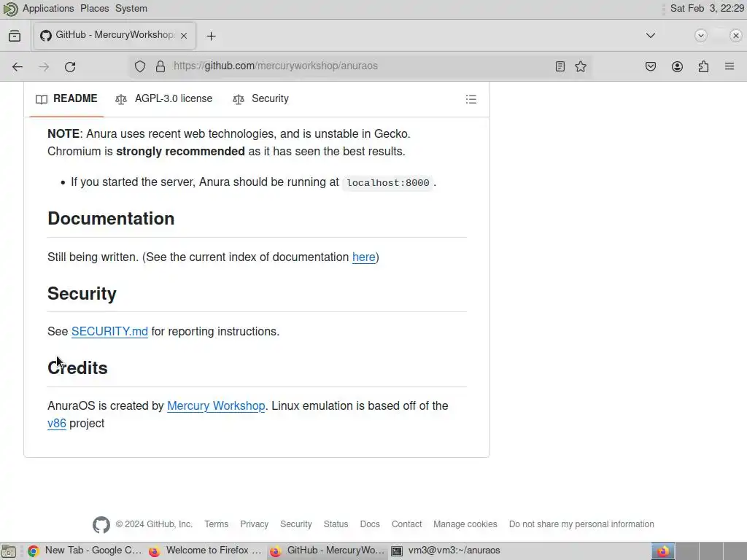Open the Applications menu

[48, 9]
